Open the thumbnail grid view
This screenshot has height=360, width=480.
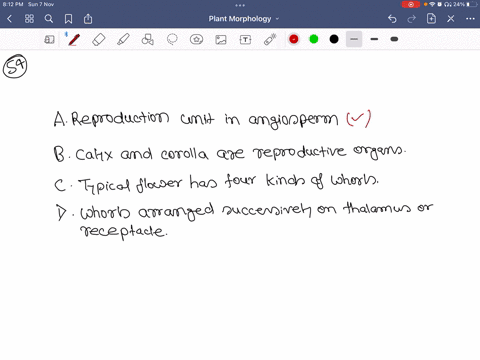29,19
